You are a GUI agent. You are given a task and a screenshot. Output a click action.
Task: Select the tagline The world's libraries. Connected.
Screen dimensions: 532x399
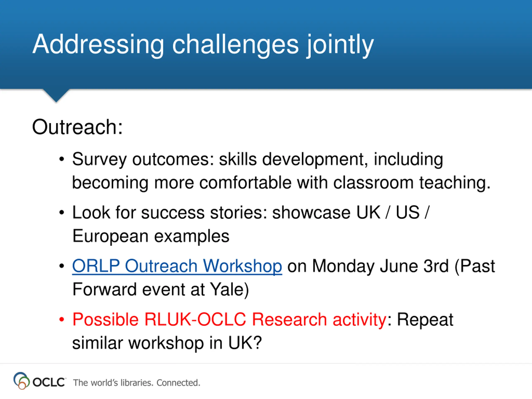(x=137, y=383)
